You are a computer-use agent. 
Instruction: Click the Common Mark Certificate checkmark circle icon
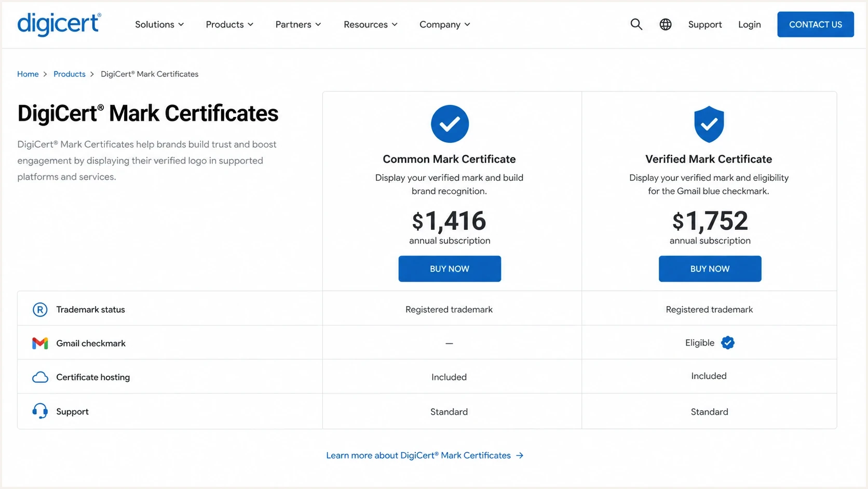(x=450, y=124)
